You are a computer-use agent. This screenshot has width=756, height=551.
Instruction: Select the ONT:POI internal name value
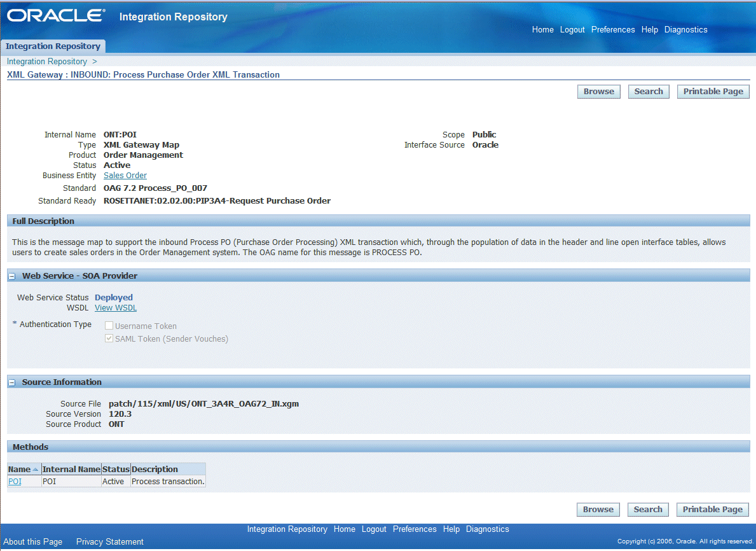coord(120,135)
